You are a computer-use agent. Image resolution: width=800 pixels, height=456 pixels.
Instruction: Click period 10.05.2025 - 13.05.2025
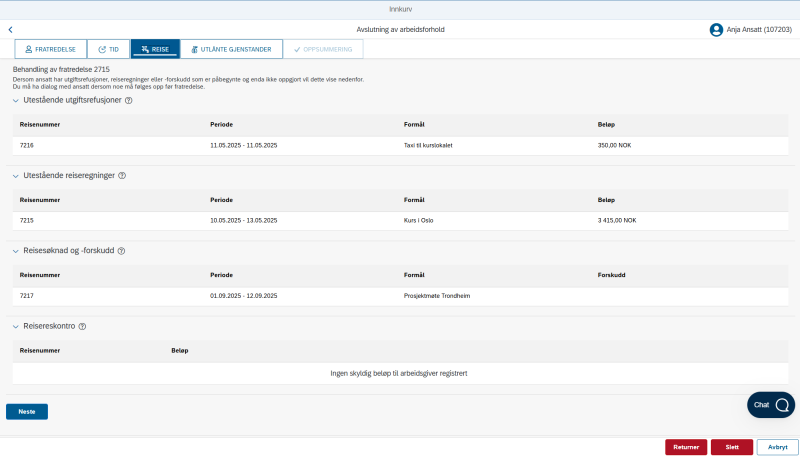pyautogui.click(x=244, y=221)
